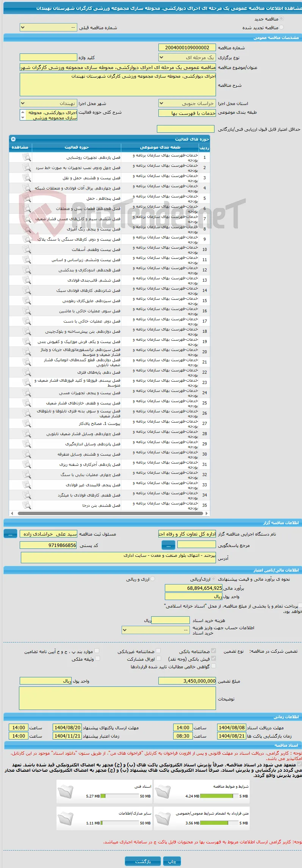This screenshot has height=868, width=302.
Task: Open the view icon for activity row 12
Action: (27, 270)
